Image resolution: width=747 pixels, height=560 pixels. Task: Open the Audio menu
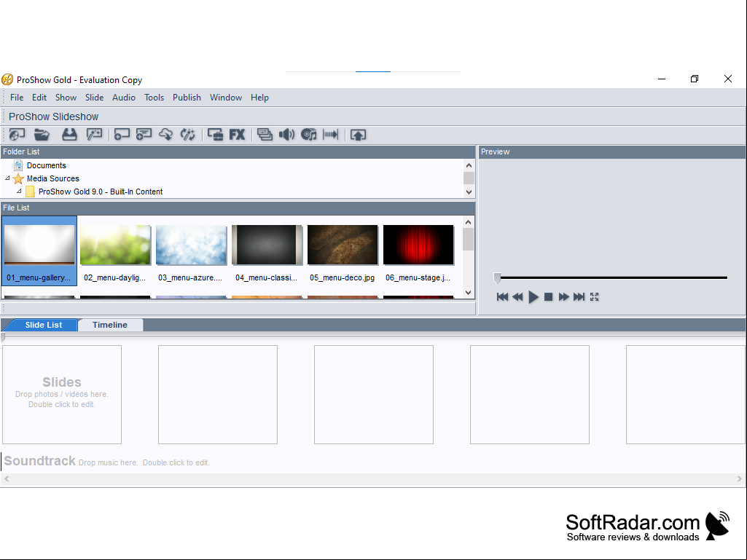click(x=124, y=98)
